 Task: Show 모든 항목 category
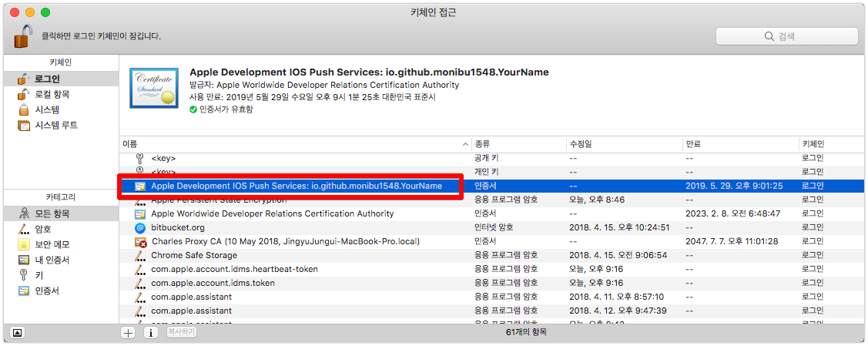61,213
